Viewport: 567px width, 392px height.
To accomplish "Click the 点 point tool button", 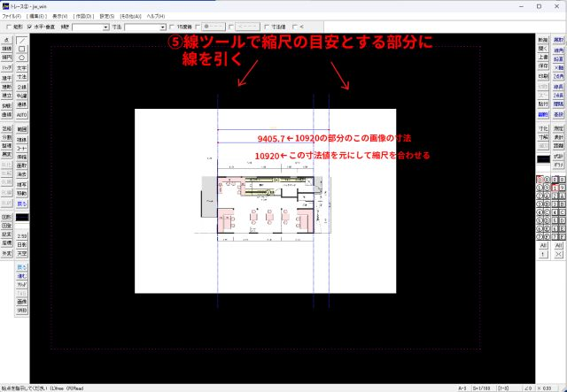I will pos(7,42).
